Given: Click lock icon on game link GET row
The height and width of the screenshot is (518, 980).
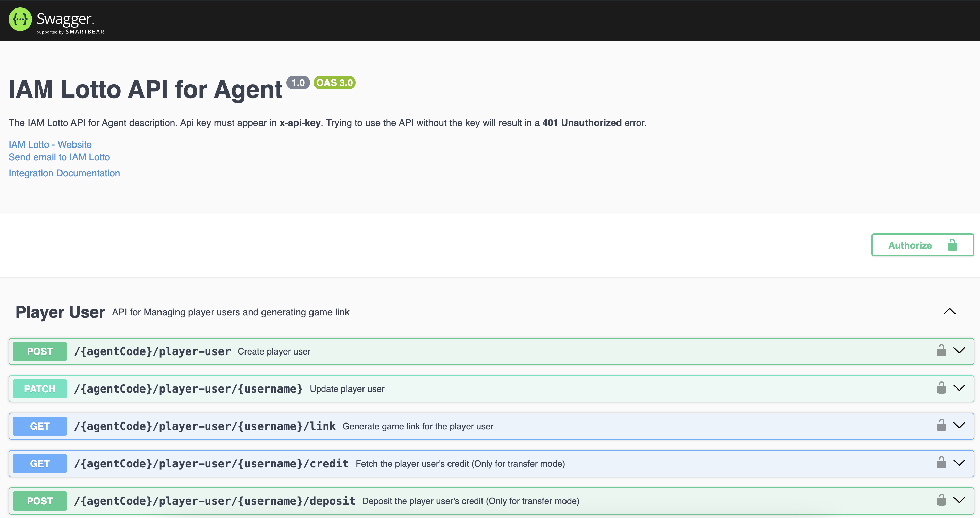Looking at the screenshot, I should click(x=941, y=425).
